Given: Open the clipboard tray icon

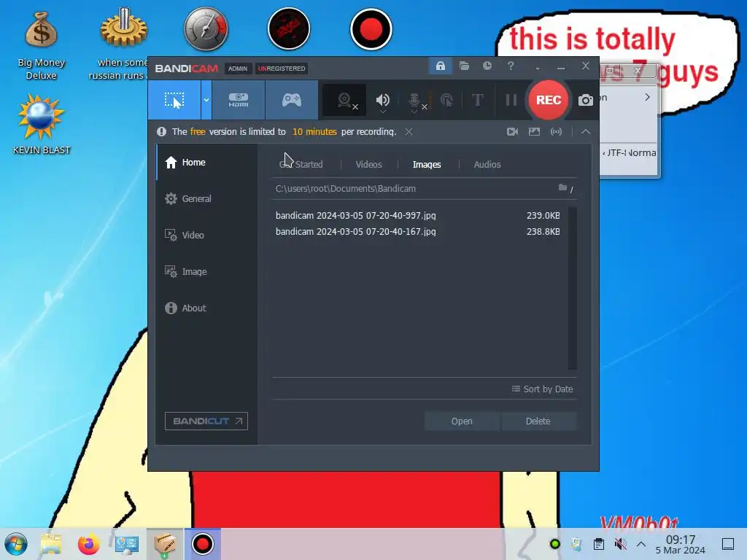Looking at the screenshot, I should (599, 544).
